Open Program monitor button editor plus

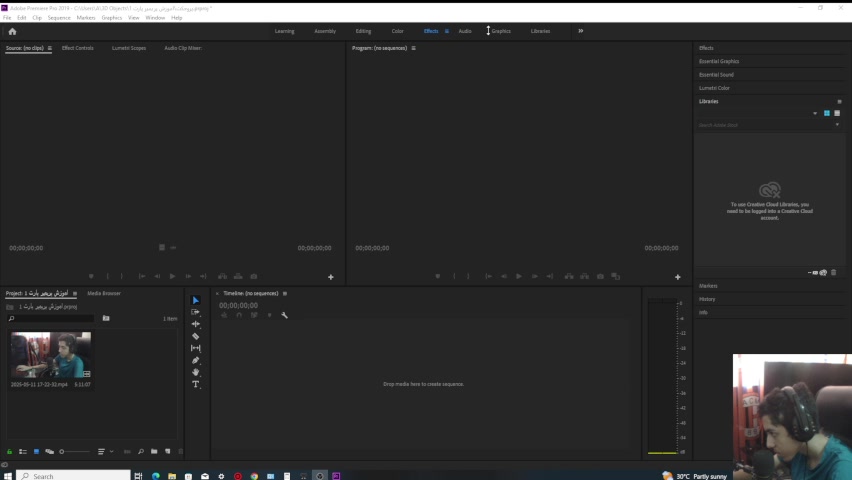tap(678, 277)
